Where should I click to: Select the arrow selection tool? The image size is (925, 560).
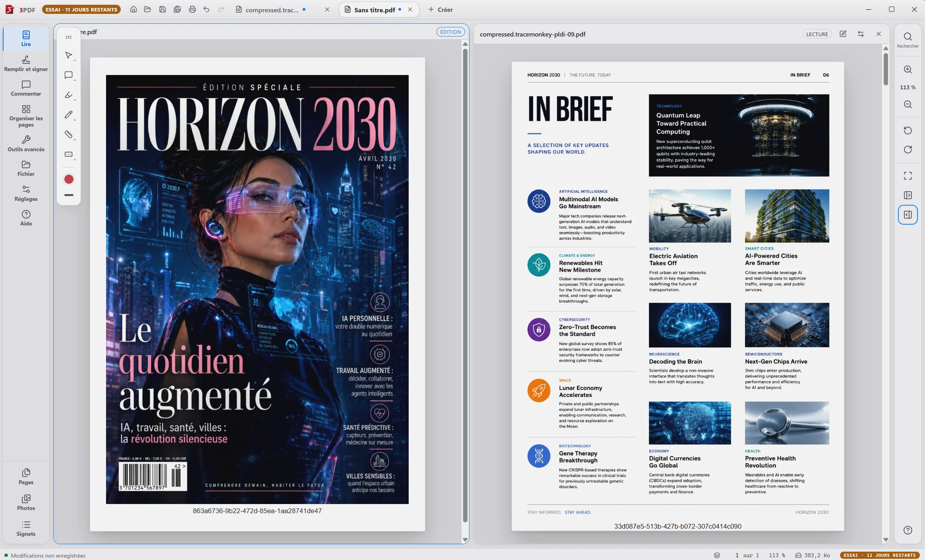tap(68, 55)
